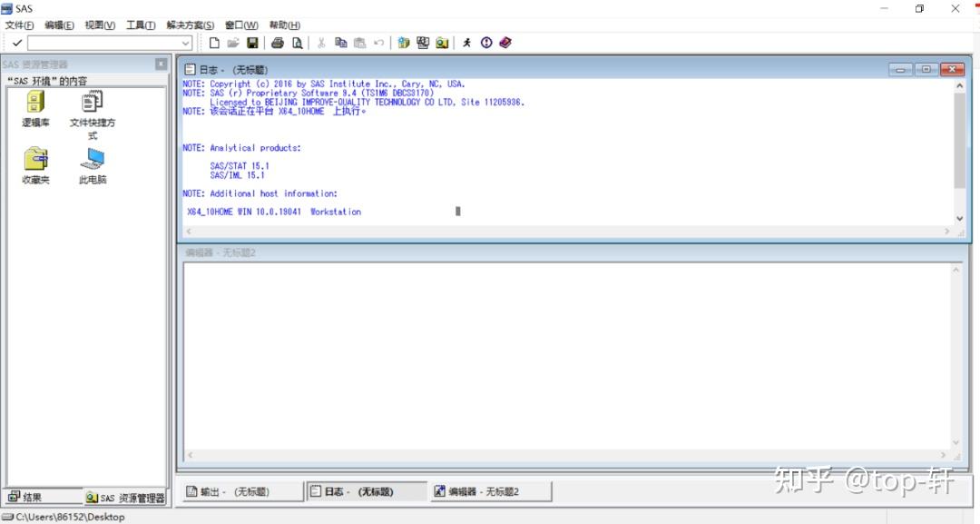The height and width of the screenshot is (524, 980).
Task: Click the Copy toolbar icon
Action: pyautogui.click(x=340, y=43)
